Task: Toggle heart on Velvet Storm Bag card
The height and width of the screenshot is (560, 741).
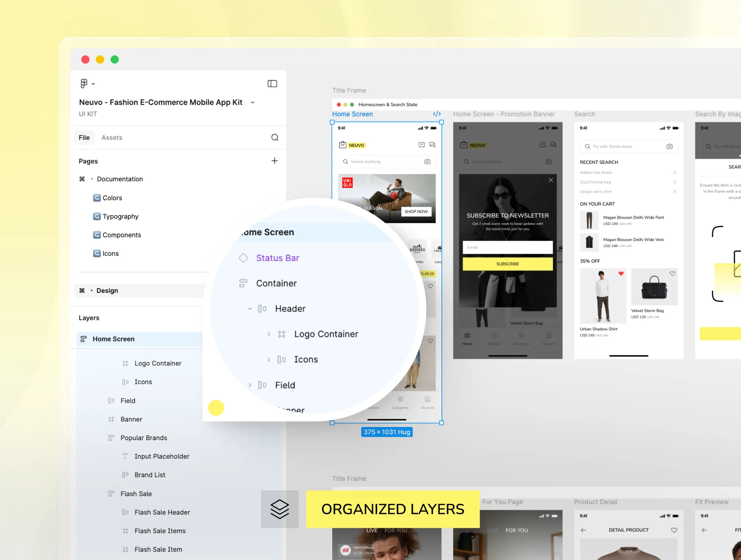Action: (x=672, y=273)
